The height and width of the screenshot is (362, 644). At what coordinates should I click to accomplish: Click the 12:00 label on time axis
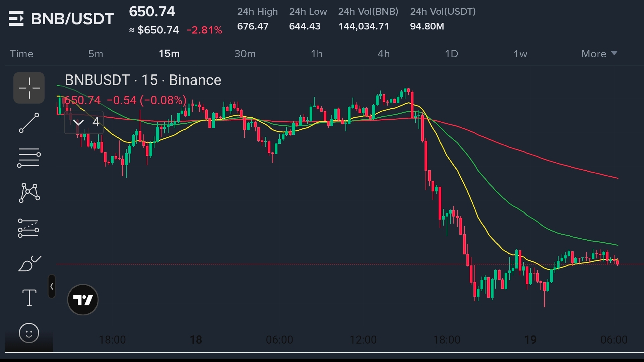coord(363,340)
